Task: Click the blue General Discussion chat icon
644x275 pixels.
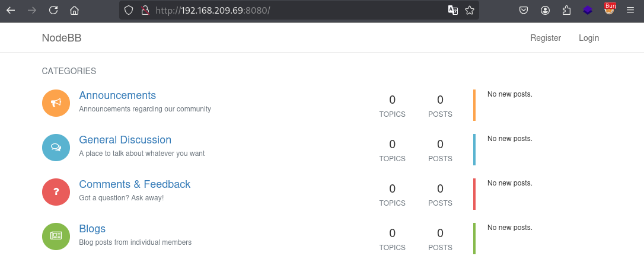Action: 56,148
